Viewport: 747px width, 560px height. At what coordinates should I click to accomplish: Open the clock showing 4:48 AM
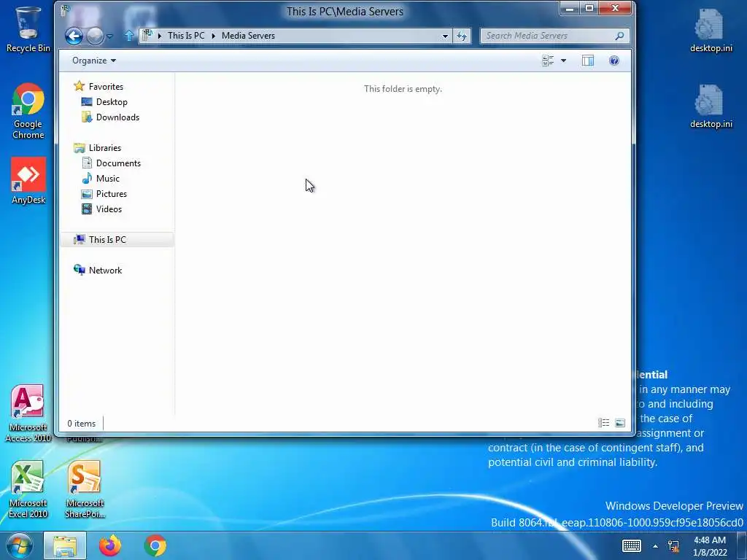(710, 546)
